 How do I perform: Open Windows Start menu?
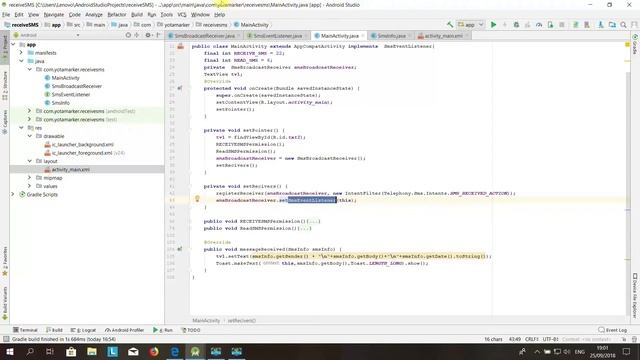tap(9, 351)
